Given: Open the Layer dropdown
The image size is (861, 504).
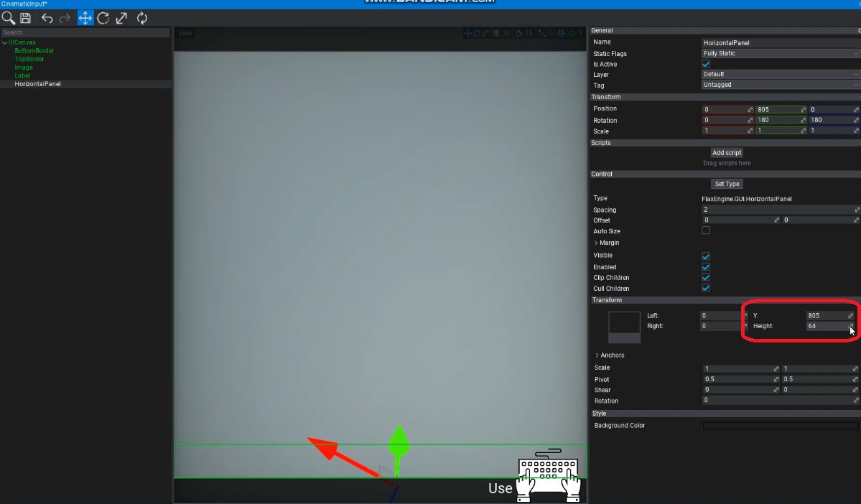Looking at the screenshot, I should (781, 74).
